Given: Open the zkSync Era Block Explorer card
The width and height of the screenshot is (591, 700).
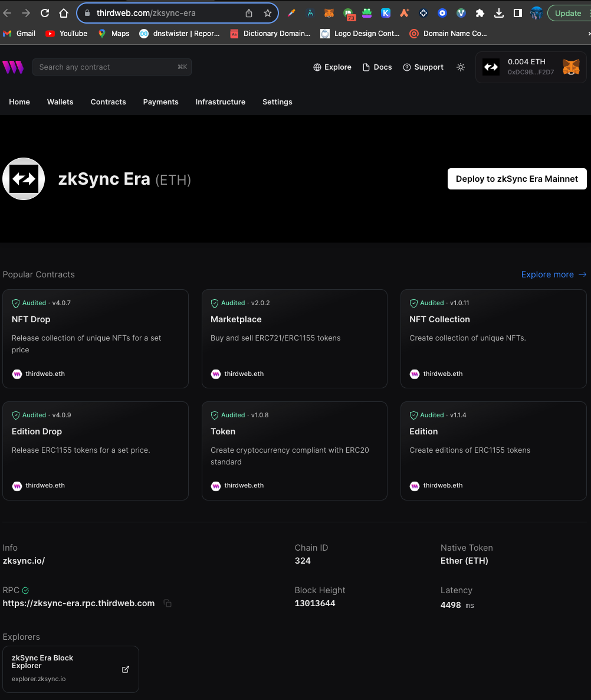Looking at the screenshot, I should 71,669.
